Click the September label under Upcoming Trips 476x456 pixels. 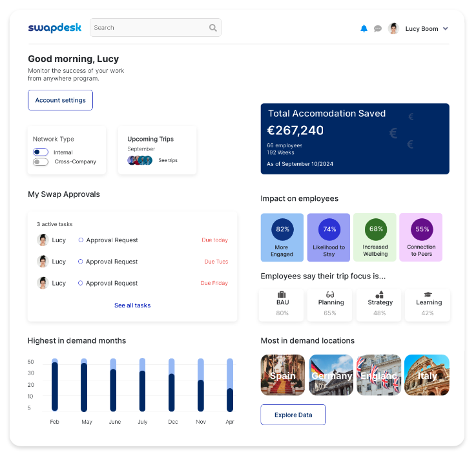pyautogui.click(x=141, y=149)
